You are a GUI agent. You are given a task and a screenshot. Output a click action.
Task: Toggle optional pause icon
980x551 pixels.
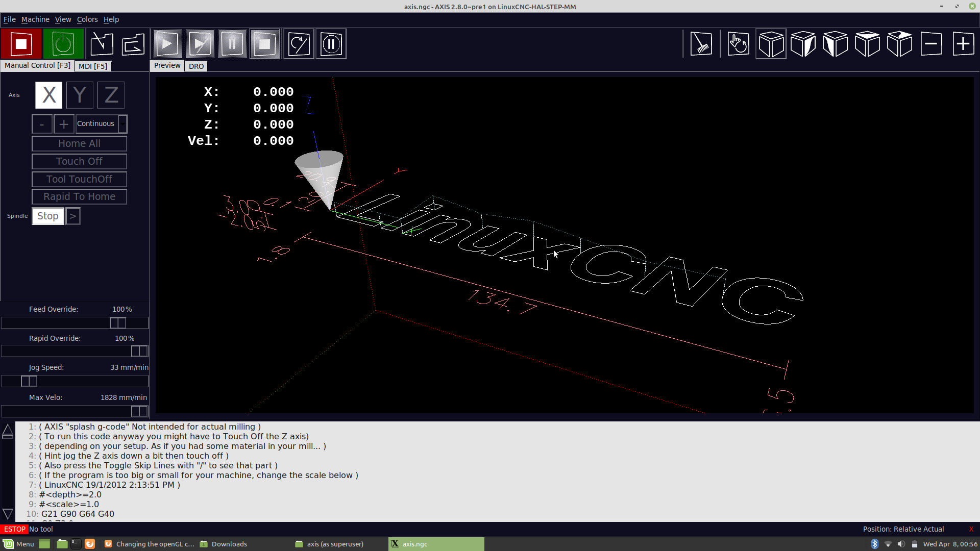tap(331, 44)
